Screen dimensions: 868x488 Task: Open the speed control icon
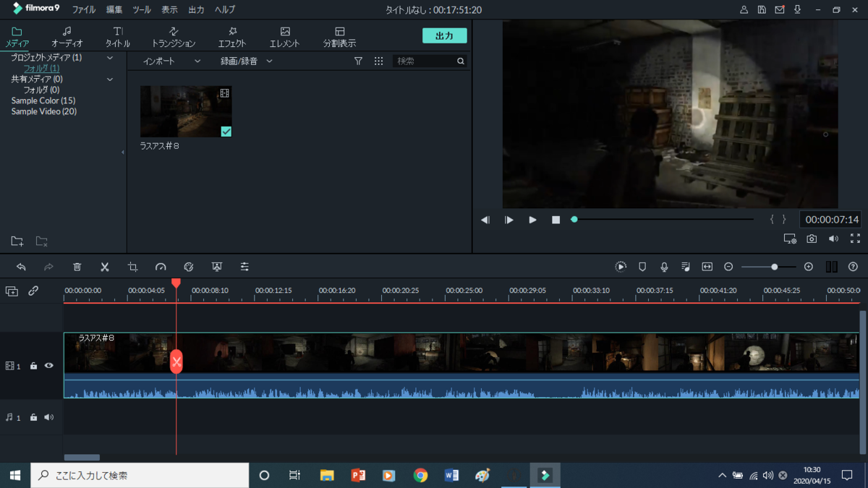161,267
